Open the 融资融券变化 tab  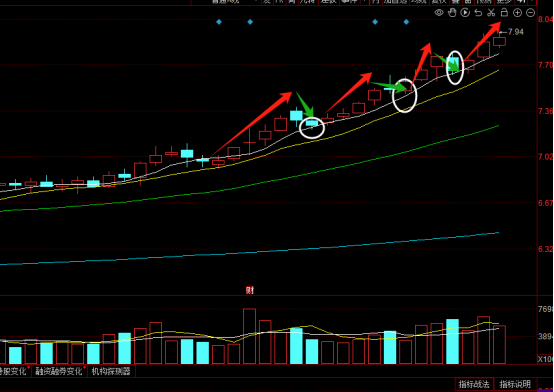pos(59,371)
